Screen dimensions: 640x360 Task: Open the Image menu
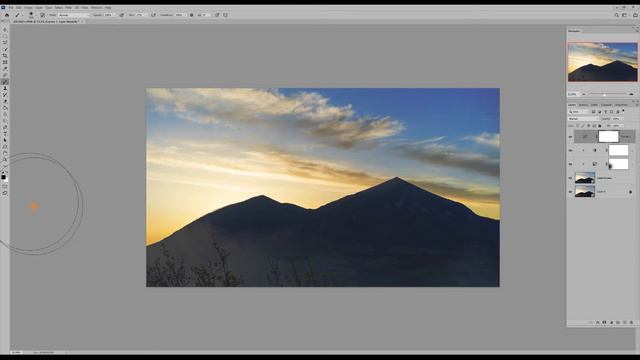(x=28, y=8)
